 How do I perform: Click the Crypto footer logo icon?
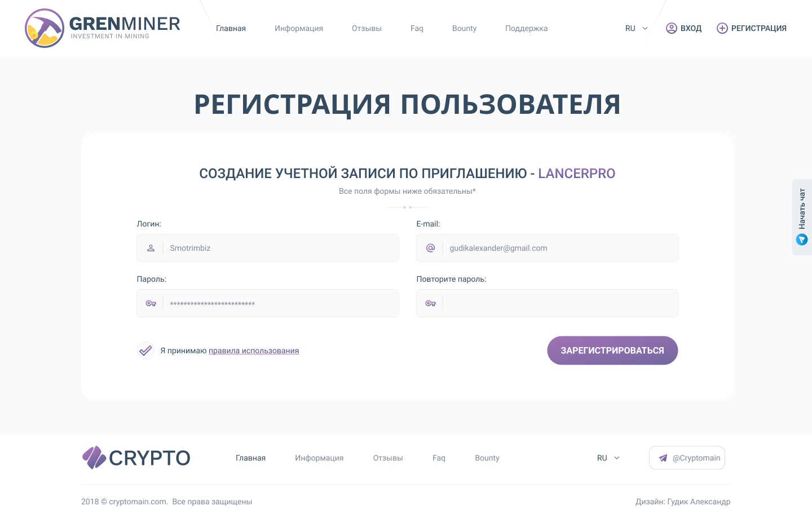[x=94, y=458]
